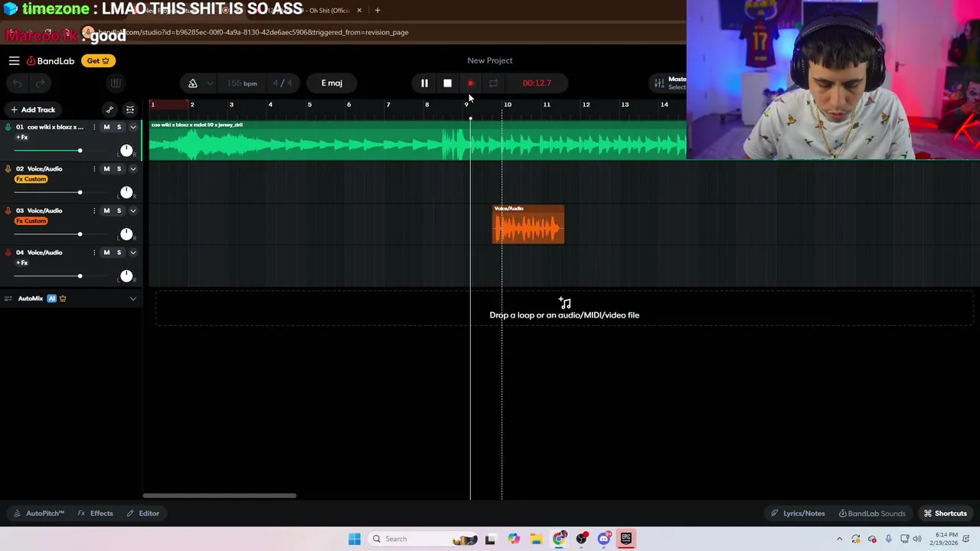This screenshot has width=980, height=551.
Task: Solo track 01 coe wiki
Action: pos(119,127)
